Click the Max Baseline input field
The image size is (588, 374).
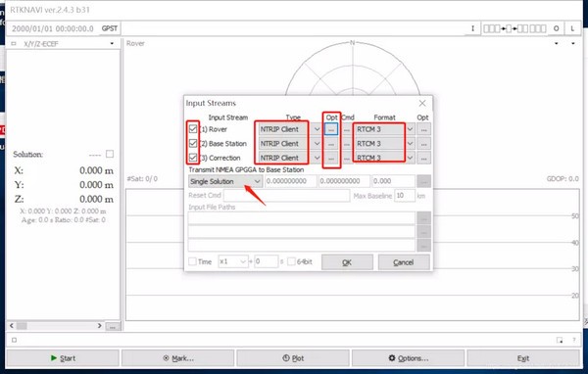(405, 196)
